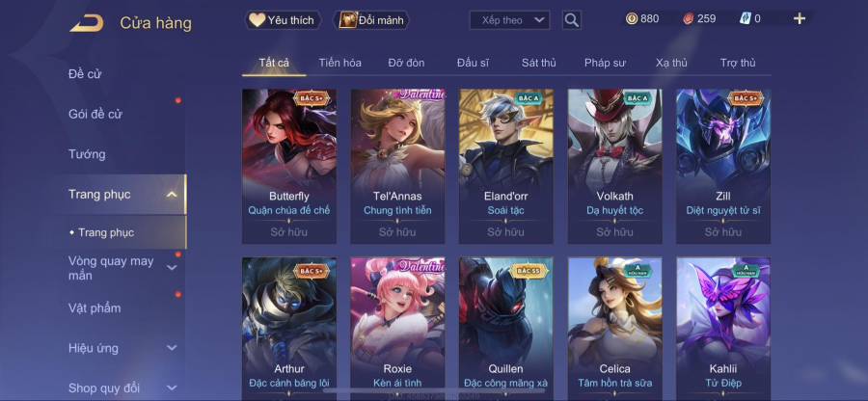Open Đổi mảnh chest exchange button

click(x=371, y=20)
